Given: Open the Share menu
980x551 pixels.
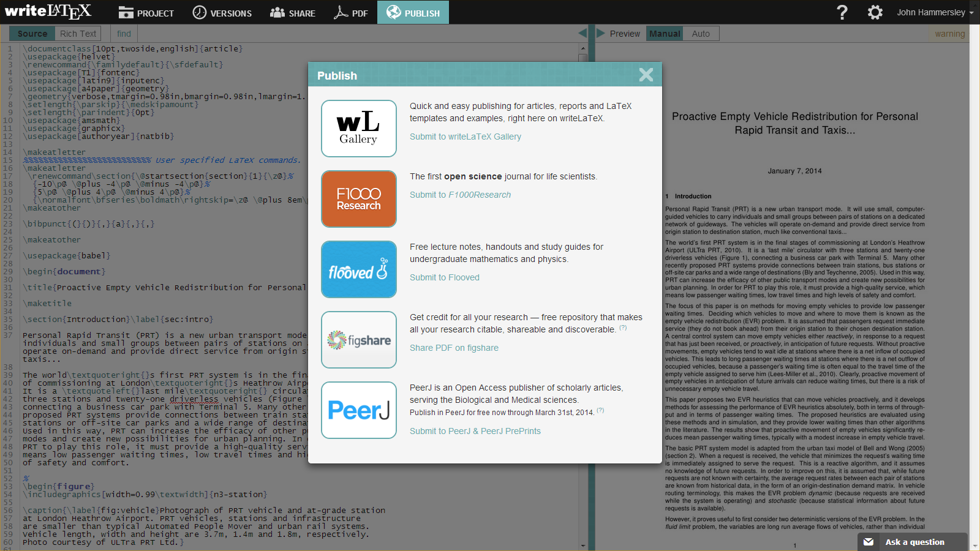Looking at the screenshot, I should (x=292, y=13).
